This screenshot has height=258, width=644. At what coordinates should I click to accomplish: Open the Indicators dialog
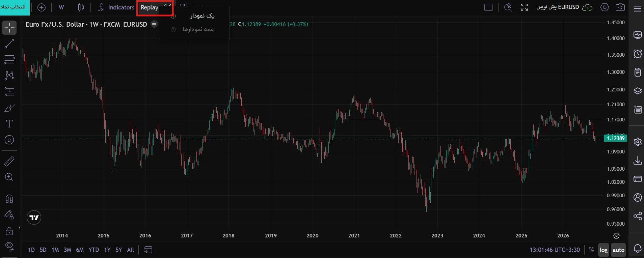116,7
